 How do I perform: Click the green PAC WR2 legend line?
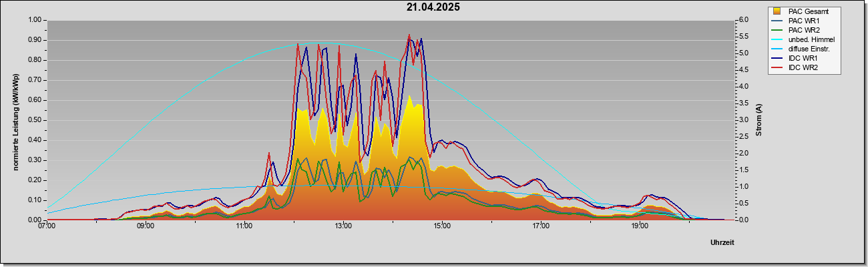click(x=777, y=30)
